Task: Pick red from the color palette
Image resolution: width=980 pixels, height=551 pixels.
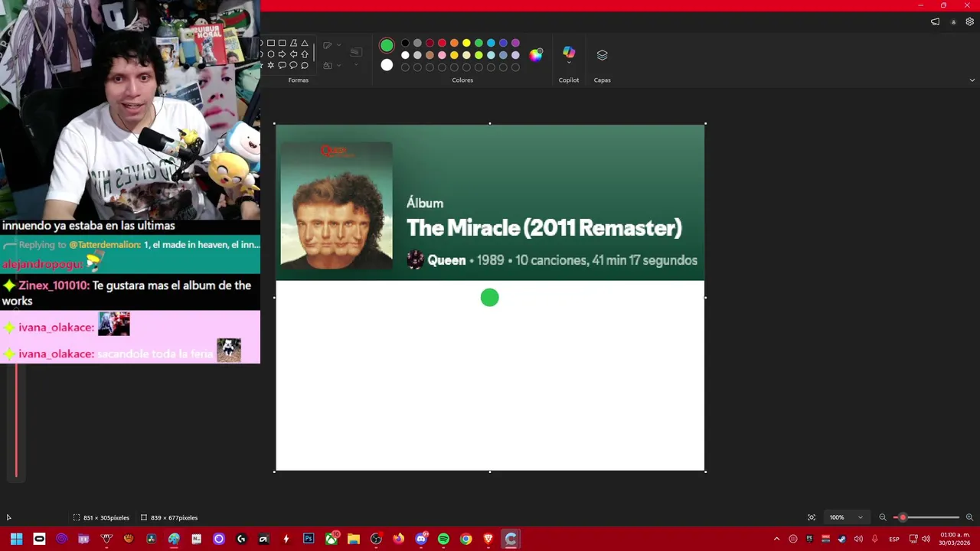Action: pyautogui.click(x=442, y=43)
